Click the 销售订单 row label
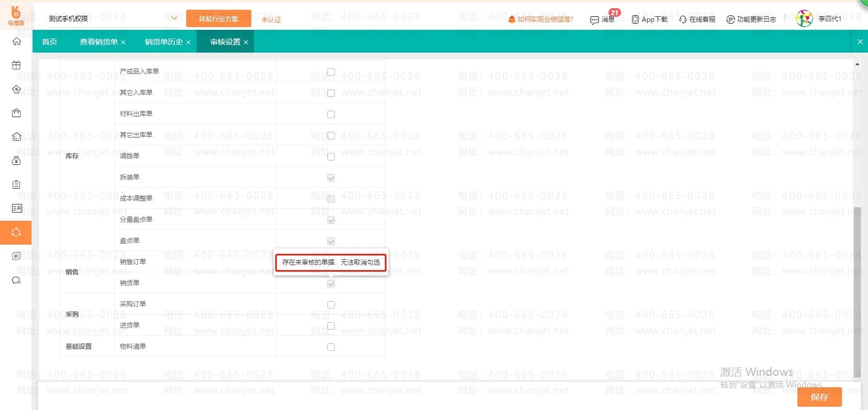This screenshot has width=868, height=410. pos(133,262)
